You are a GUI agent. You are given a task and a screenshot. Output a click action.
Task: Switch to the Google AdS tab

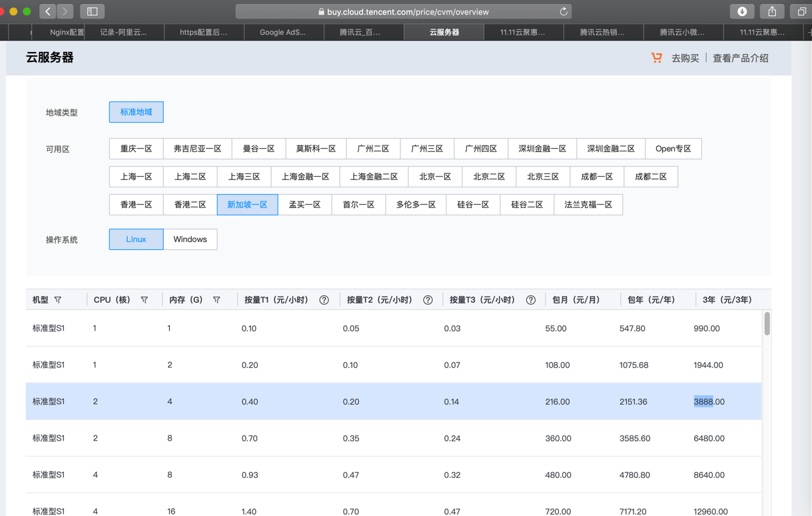pyautogui.click(x=283, y=32)
